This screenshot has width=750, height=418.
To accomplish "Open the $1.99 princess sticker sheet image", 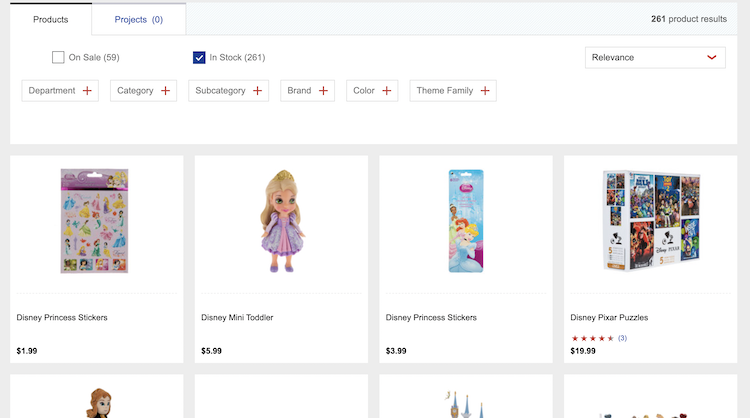I will [94, 221].
